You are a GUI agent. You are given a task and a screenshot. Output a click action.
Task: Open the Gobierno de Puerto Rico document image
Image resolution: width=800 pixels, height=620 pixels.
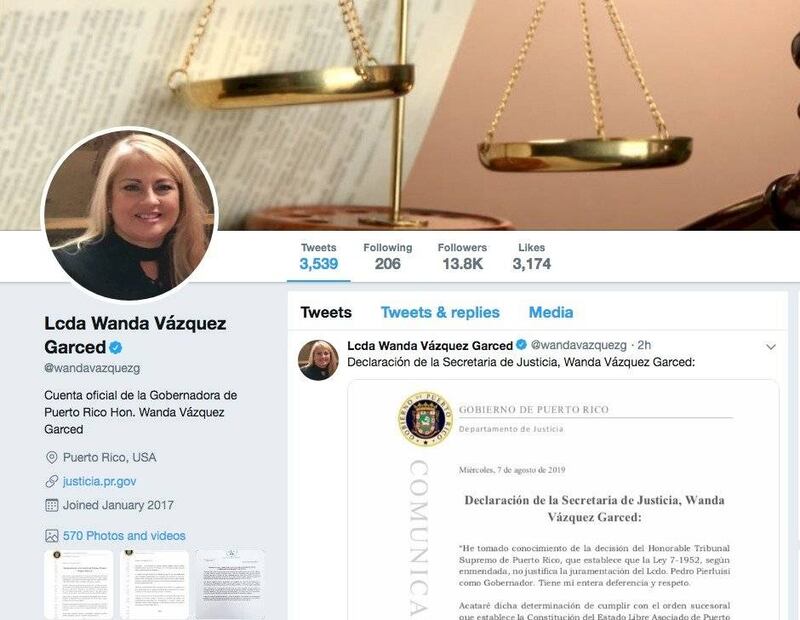(x=563, y=500)
